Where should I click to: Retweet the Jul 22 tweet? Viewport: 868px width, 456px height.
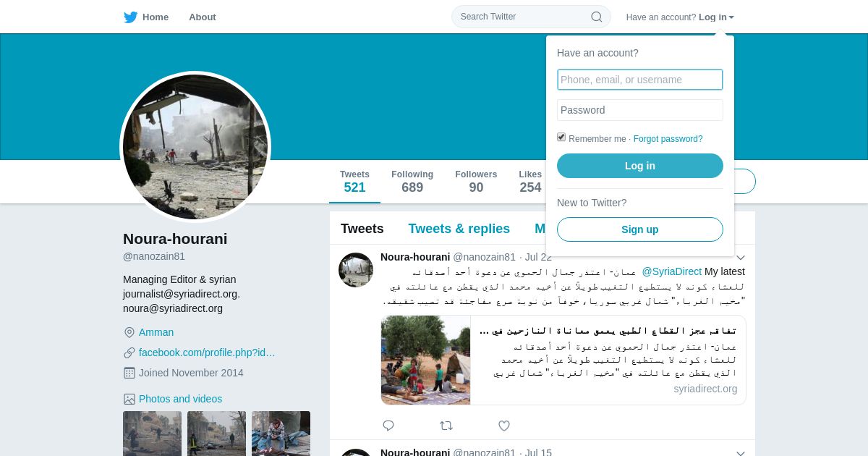pyautogui.click(x=446, y=426)
